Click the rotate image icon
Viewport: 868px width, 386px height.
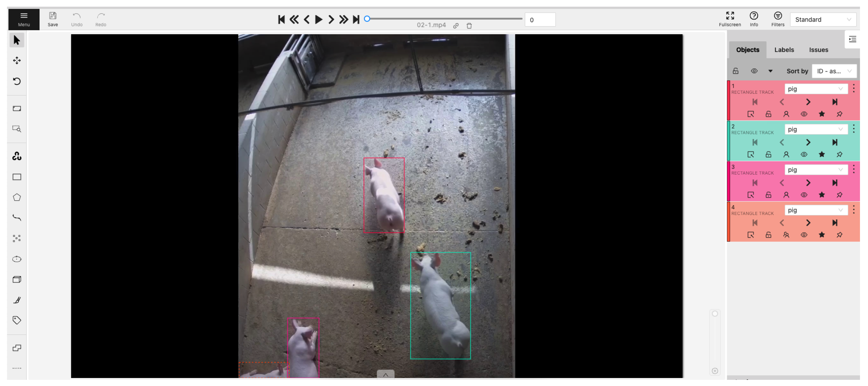pos(17,81)
